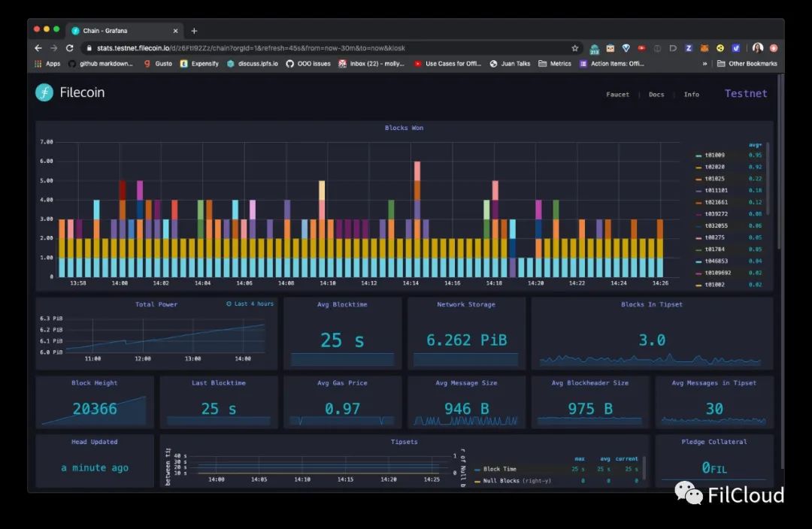Open the Gusto bookmark
Viewport: 812px width, 529px height.
point(158,64)
